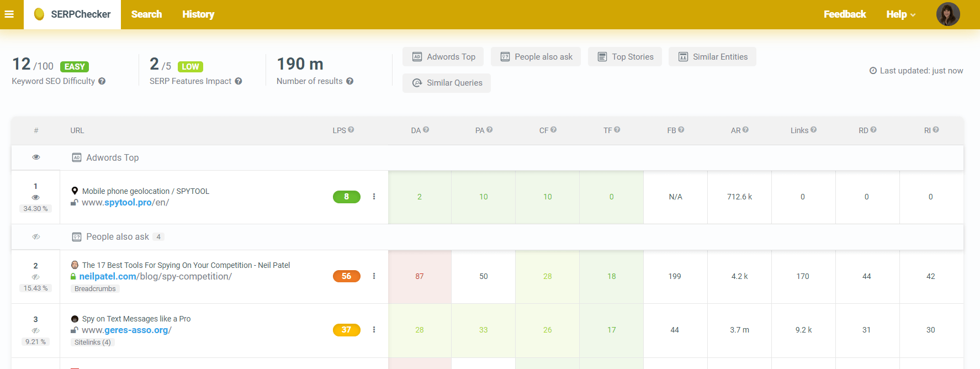Click the geres-asso.org favicon

pos(75,319)
